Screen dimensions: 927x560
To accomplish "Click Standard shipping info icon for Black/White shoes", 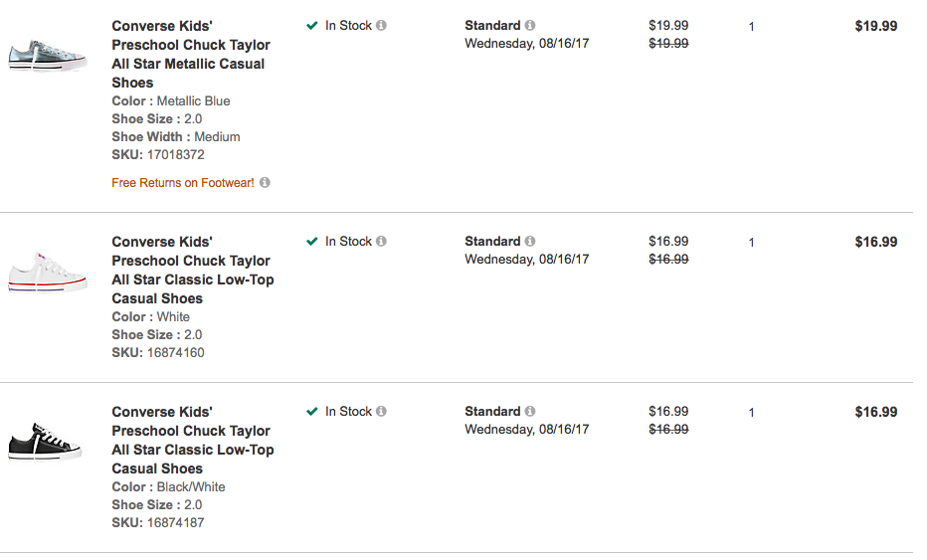I will tap(530, 412).
